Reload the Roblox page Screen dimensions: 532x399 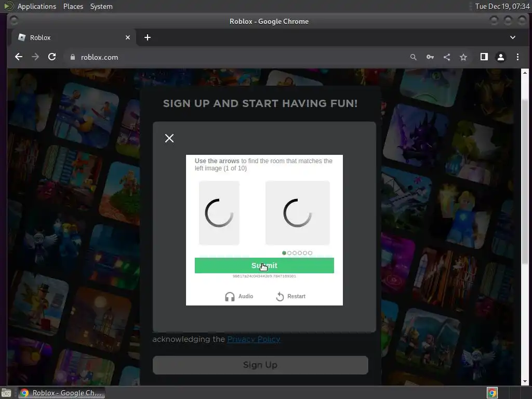pos(52,57)
